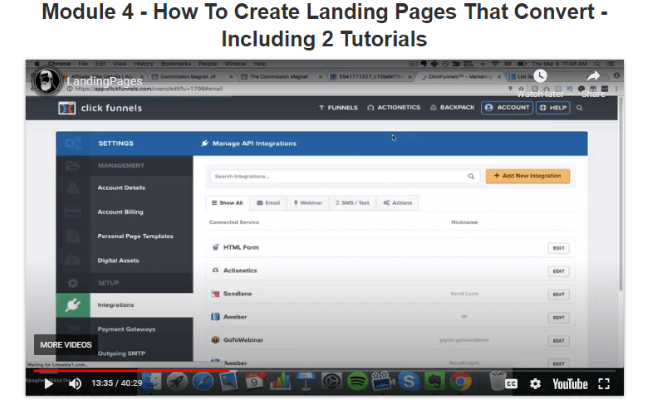The image size is (650, 400).
Task: Open the Numbers chart icon in dock
Action: (280, 381)
